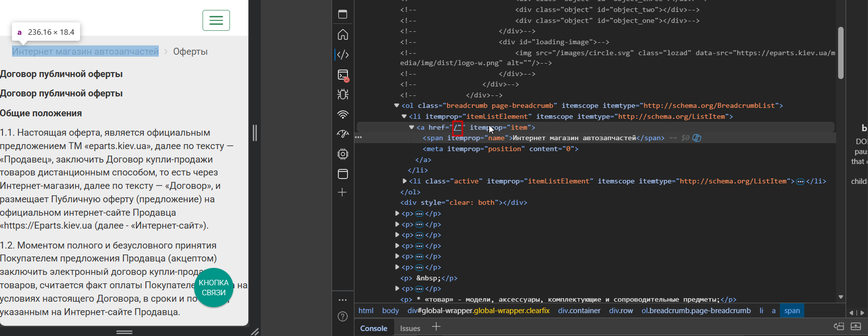Toggle the dock activity bar icon at top

coord(342,14)
